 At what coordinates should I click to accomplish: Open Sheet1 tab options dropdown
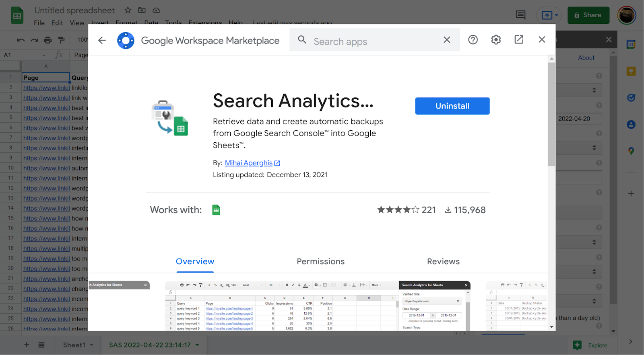[92, 345]
